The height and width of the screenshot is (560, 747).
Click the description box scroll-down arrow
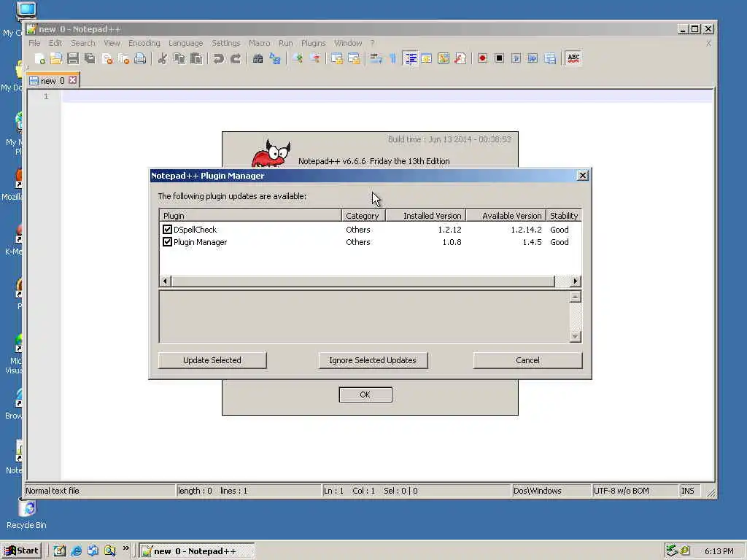[575, 337]
